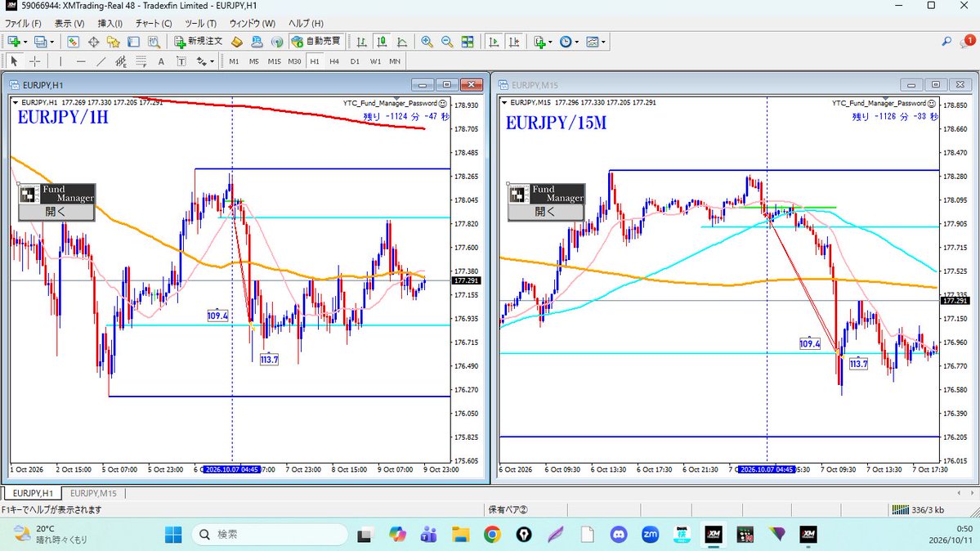Open the Profiles toolbar icon
The height and width of the screenshot is (551, 980).
[40, 42]
